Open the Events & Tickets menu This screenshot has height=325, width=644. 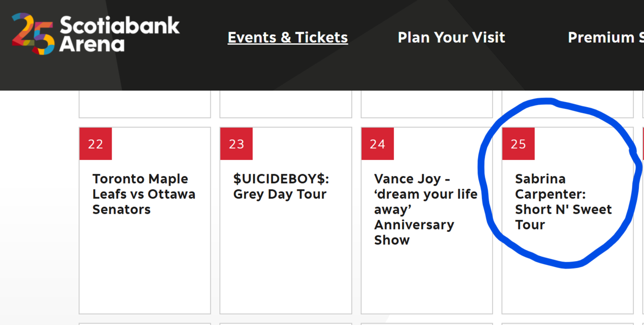coord(287,38)
